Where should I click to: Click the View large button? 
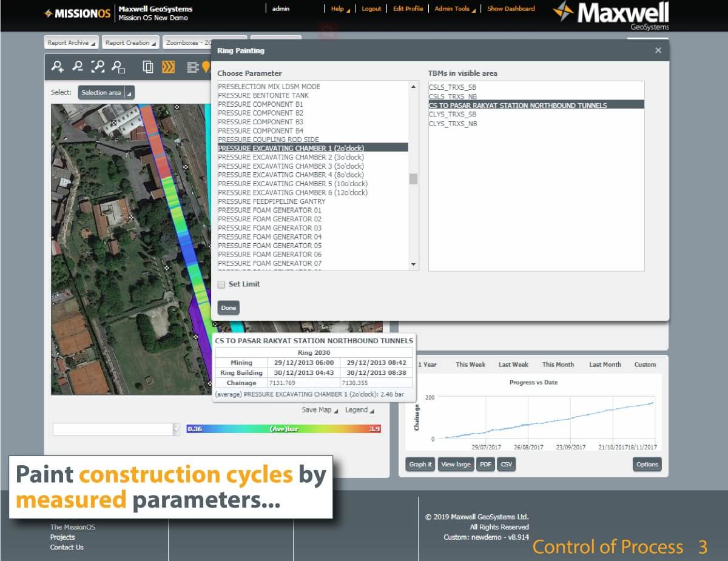(456, 465)
